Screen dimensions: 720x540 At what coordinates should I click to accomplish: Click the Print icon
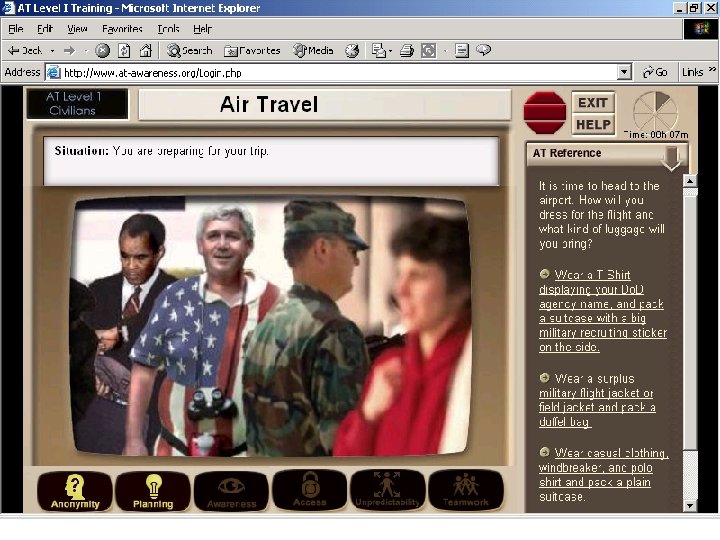point(406,51)
